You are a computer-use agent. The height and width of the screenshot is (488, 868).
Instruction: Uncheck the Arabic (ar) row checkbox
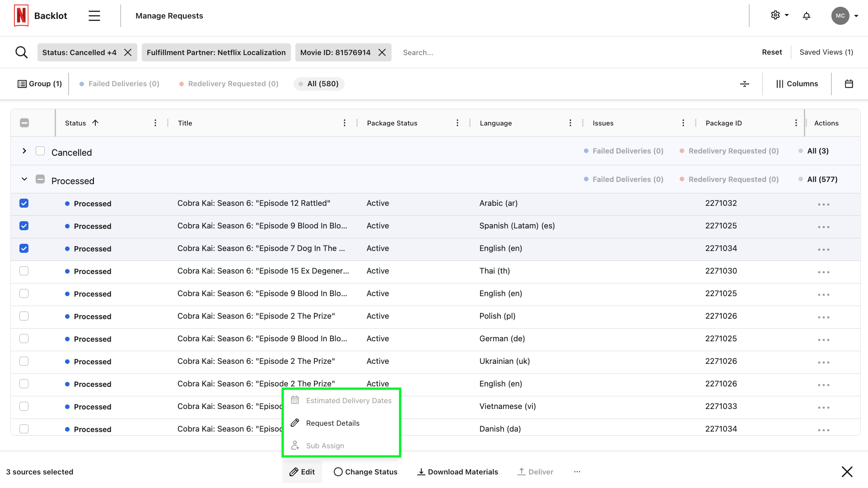[24, 204]
